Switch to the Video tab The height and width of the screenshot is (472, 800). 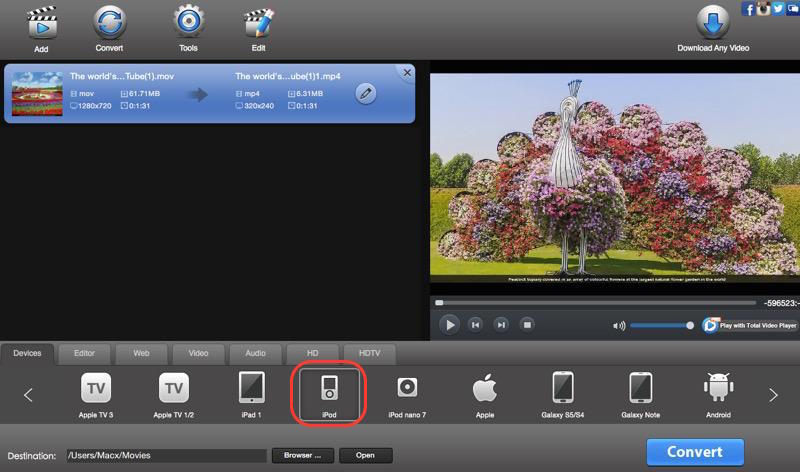pyautogui.click(x=198, y=353)
